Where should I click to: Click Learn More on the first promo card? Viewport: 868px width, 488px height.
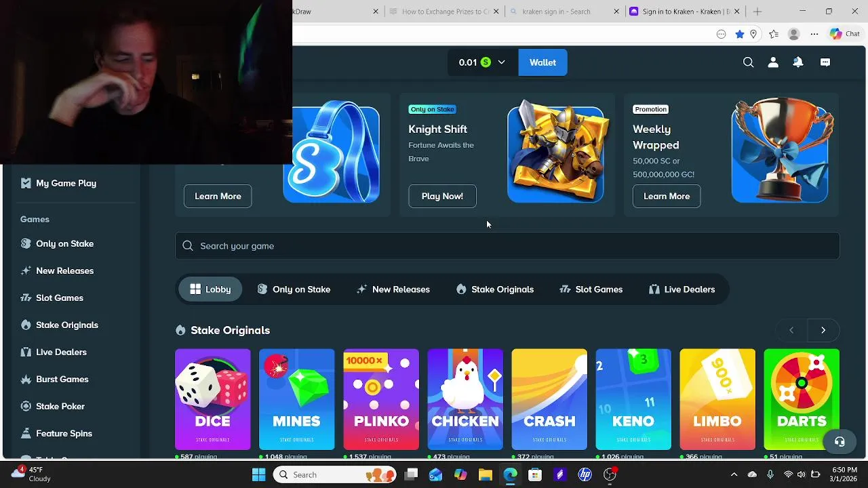pyautogui.click(x=218, y=196)
